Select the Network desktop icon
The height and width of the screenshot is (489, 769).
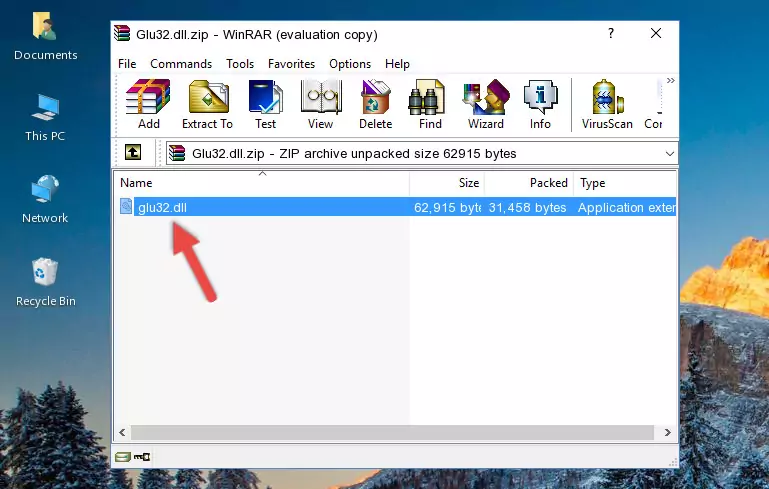pos(45,200)
